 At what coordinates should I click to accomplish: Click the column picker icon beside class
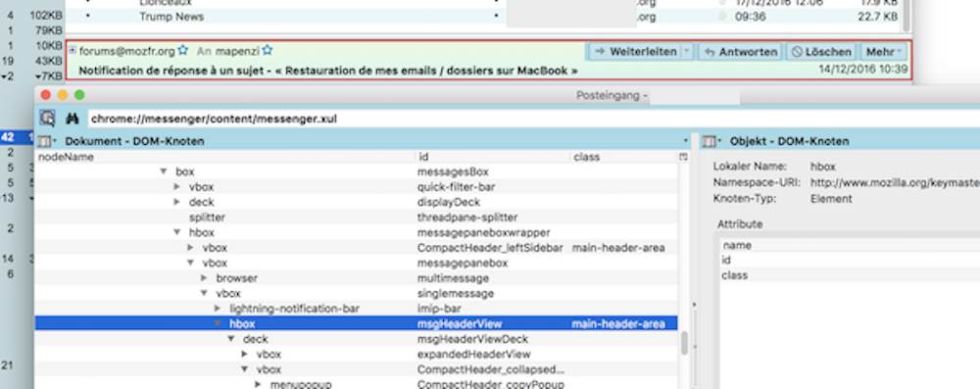(684, 157)
